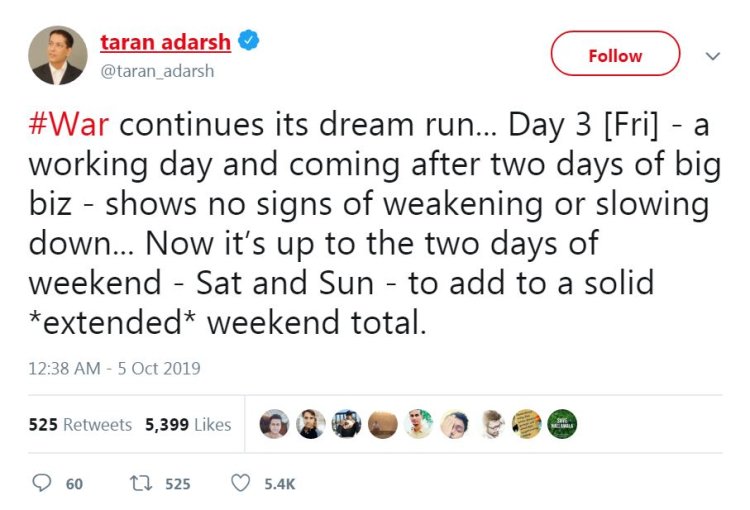Click the blue verified badge
The image size is (750, 510).
[249, 42]
